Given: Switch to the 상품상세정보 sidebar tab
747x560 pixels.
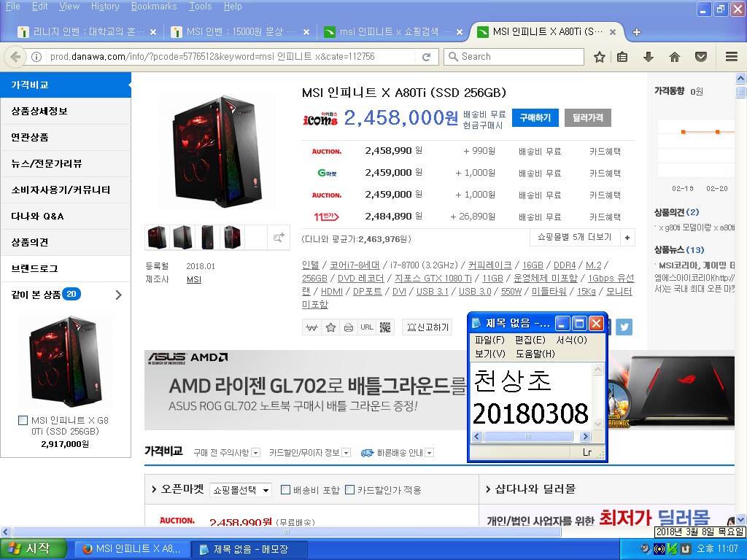Looking at the screenshot, I should click(66, 112).
